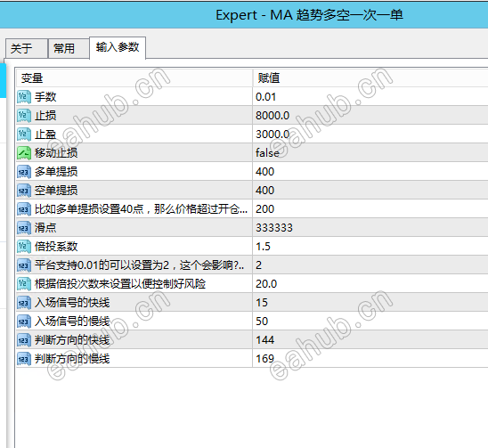Image resolution: width=488 pixels, height=448 pixels.
Task: Click the double icon for 倍投系数
Action: point(24,246)
